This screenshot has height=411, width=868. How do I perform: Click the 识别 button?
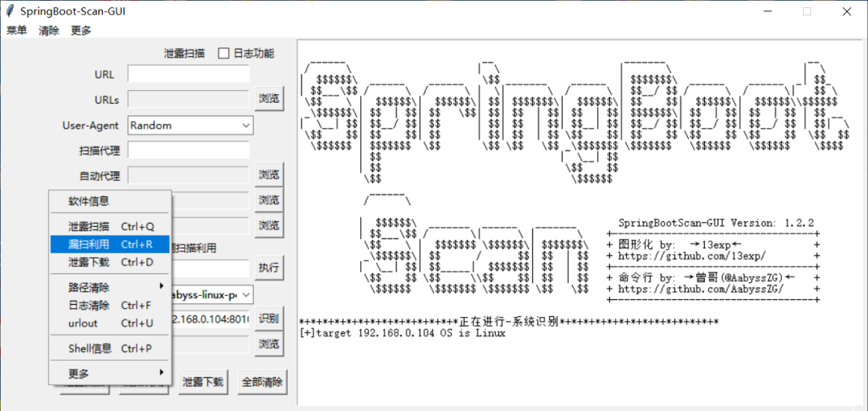click(x=269, y=319)
